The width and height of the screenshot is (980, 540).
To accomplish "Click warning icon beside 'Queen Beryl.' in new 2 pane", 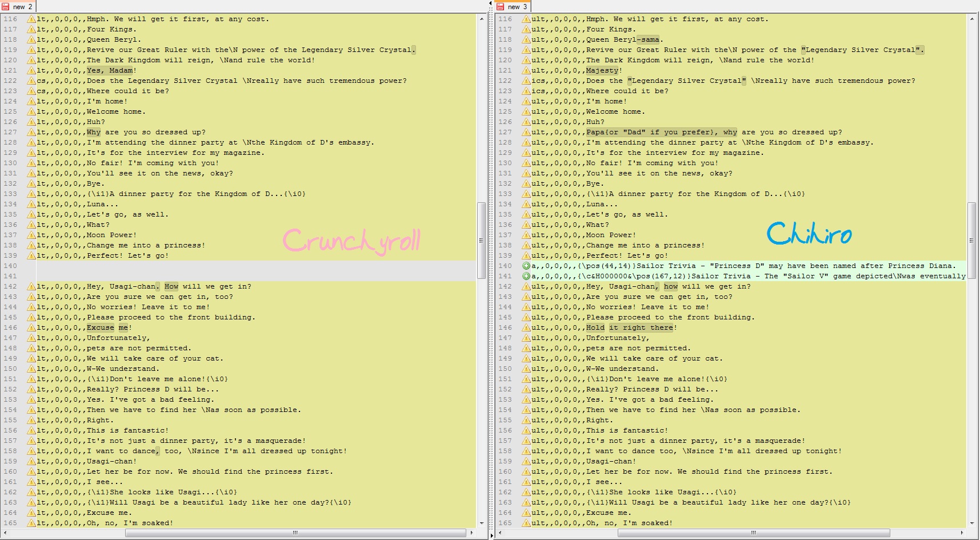I will coord(31,39).
